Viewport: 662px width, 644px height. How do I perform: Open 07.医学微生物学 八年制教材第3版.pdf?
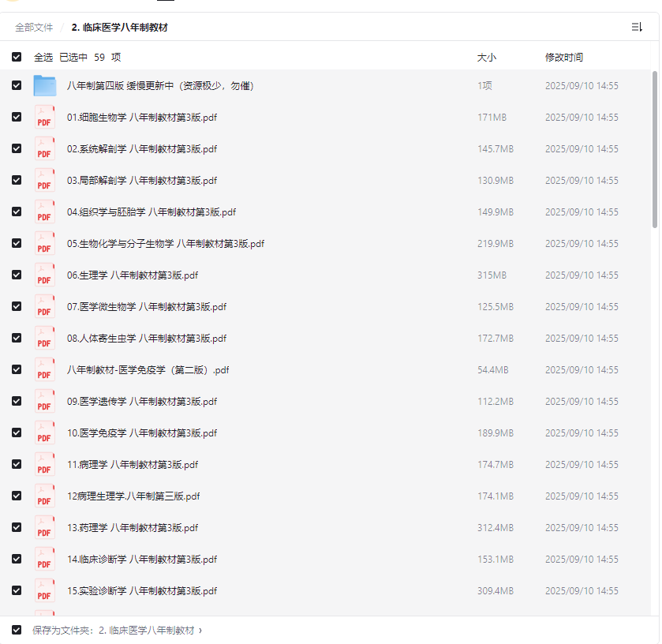point(147,307)
